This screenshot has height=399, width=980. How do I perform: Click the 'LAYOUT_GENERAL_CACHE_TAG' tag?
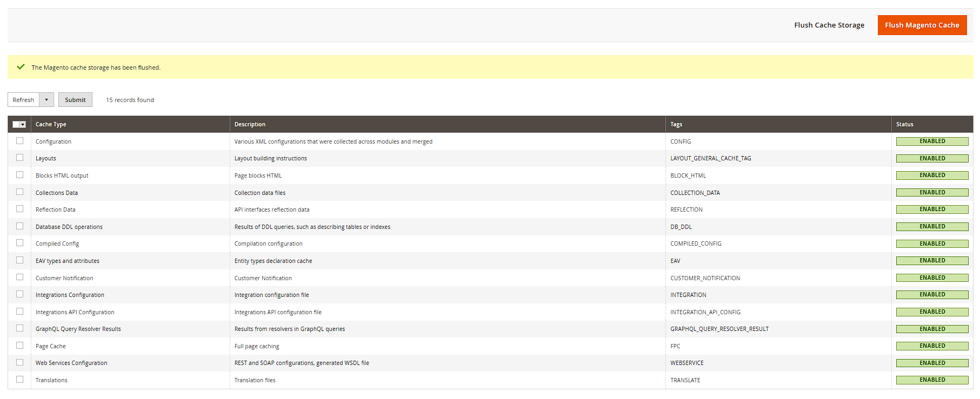[711, 158]
